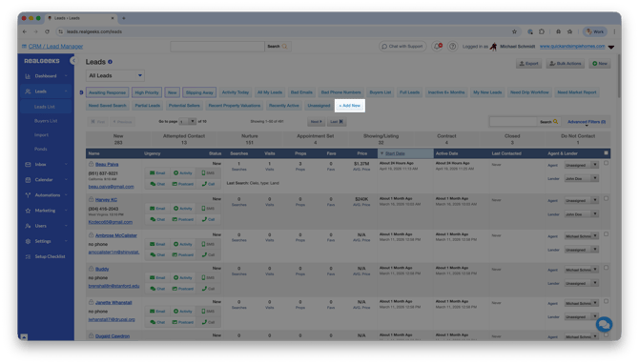Select the Slipping Away filter tab

coord(199,92)
